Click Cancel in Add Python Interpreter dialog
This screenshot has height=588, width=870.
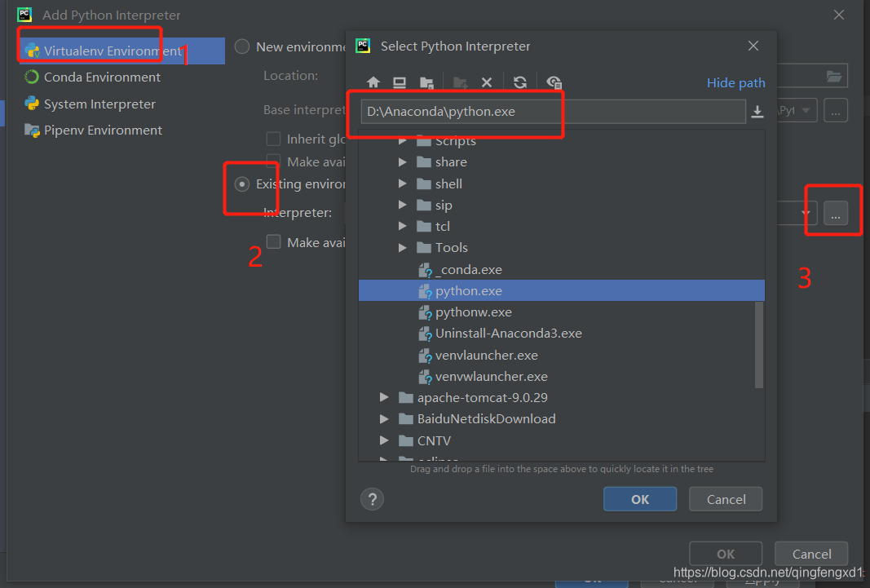pos(811,554)
